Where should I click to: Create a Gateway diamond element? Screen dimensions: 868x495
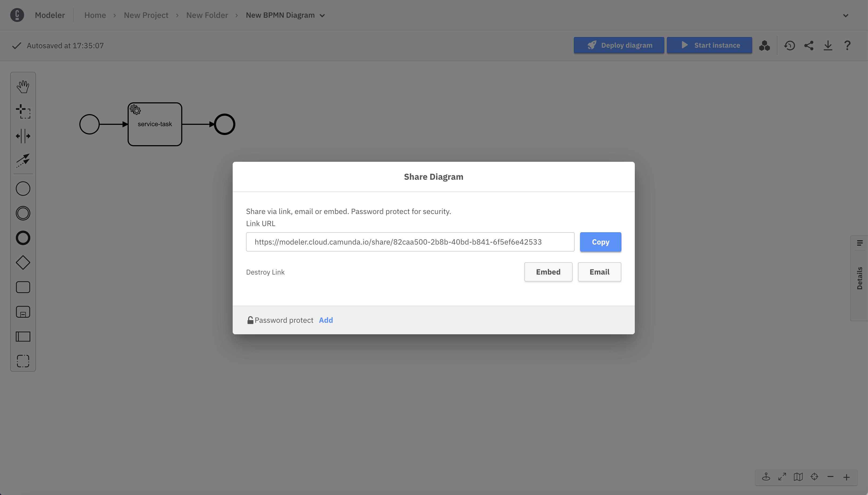coord(23,262)
